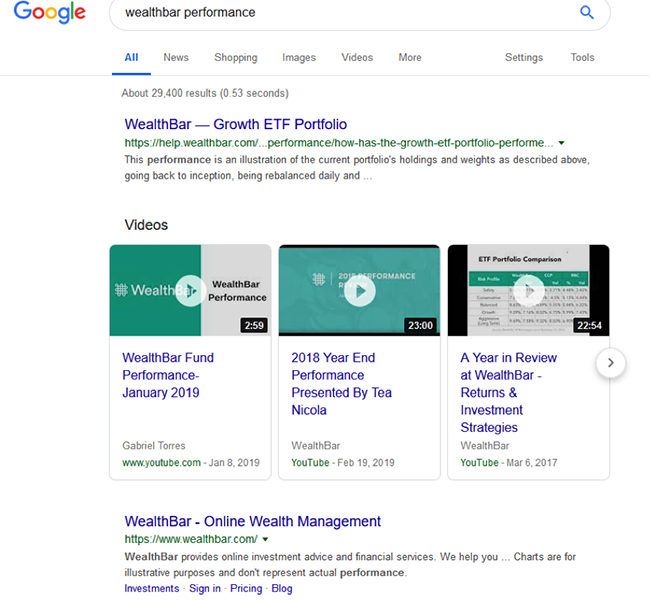650x600 pixels.
Task: Click YouTube source dated Feb 19, 2019
Action: [x=310, y=463]
